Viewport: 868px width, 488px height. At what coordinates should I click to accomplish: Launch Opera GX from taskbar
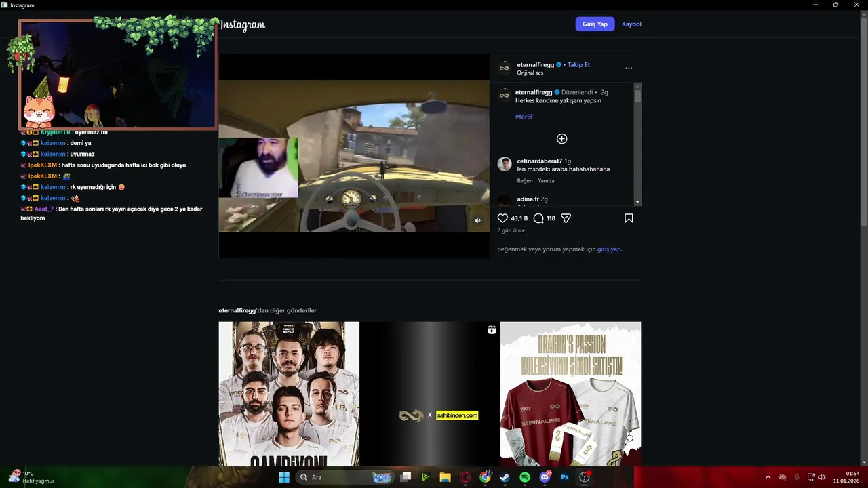[x=465, y=477]
